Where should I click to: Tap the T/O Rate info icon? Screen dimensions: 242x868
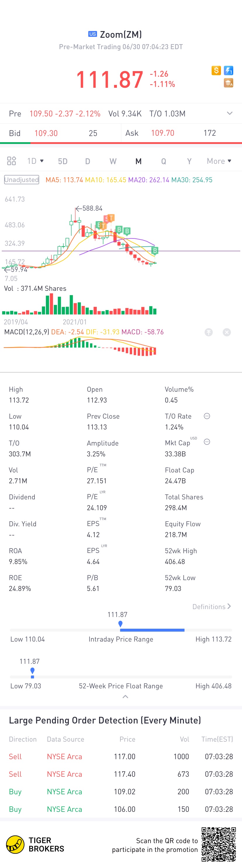(x=207, y=416)
